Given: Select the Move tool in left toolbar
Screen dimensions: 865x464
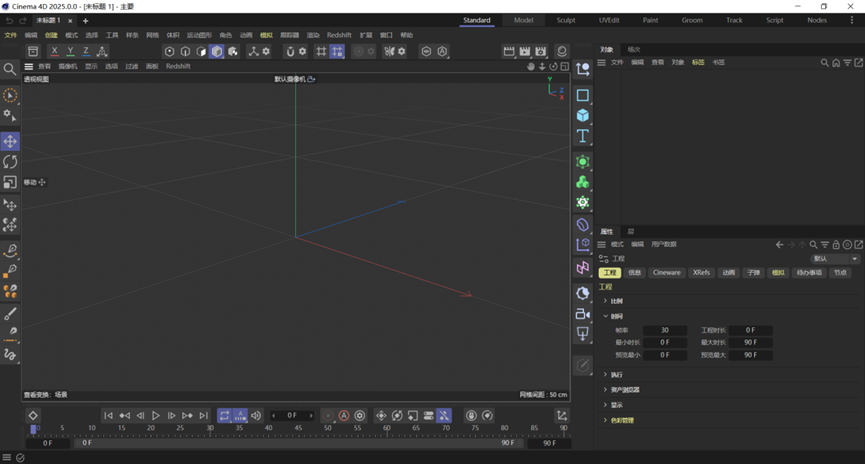Looking at the screenshot, I should click(x=10, y=141).
